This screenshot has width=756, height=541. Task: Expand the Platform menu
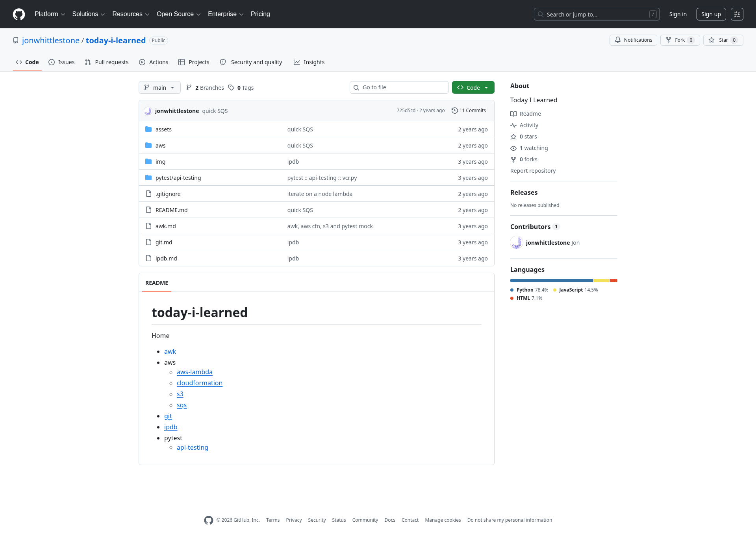point(50,14)
